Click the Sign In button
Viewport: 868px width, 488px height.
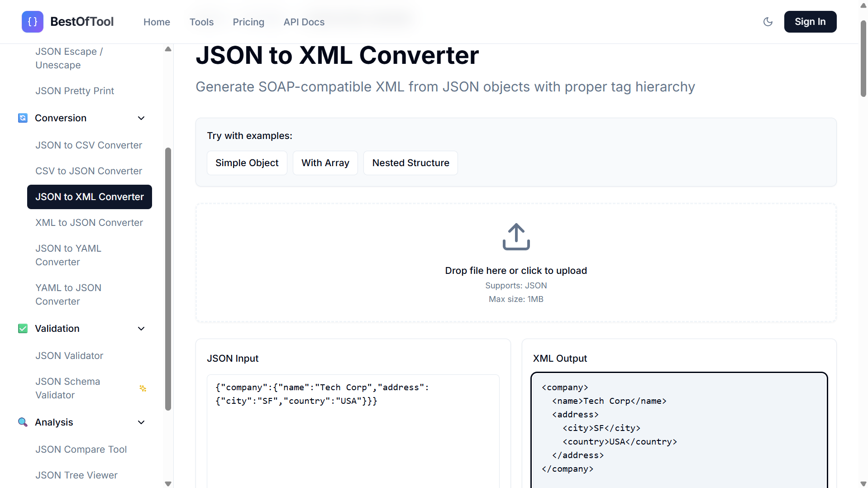[810, 22]
